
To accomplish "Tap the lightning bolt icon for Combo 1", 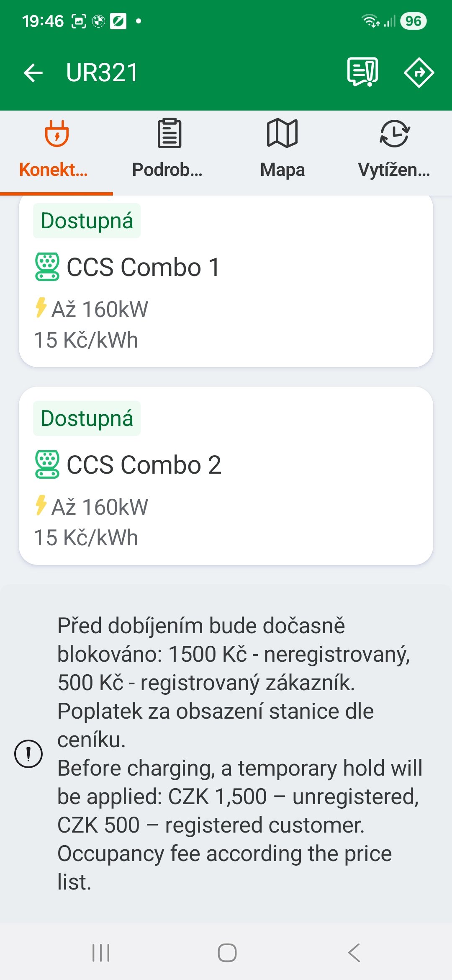I will click(x=41, y=308).
